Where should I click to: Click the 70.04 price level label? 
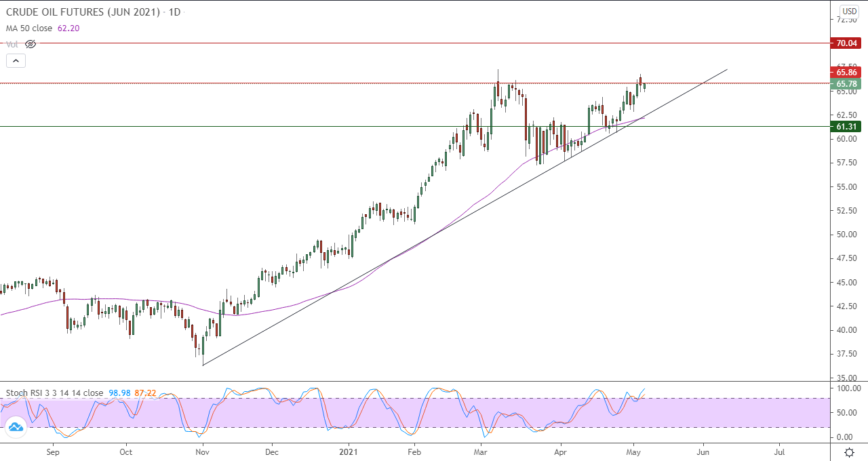(x=847, y=43)
